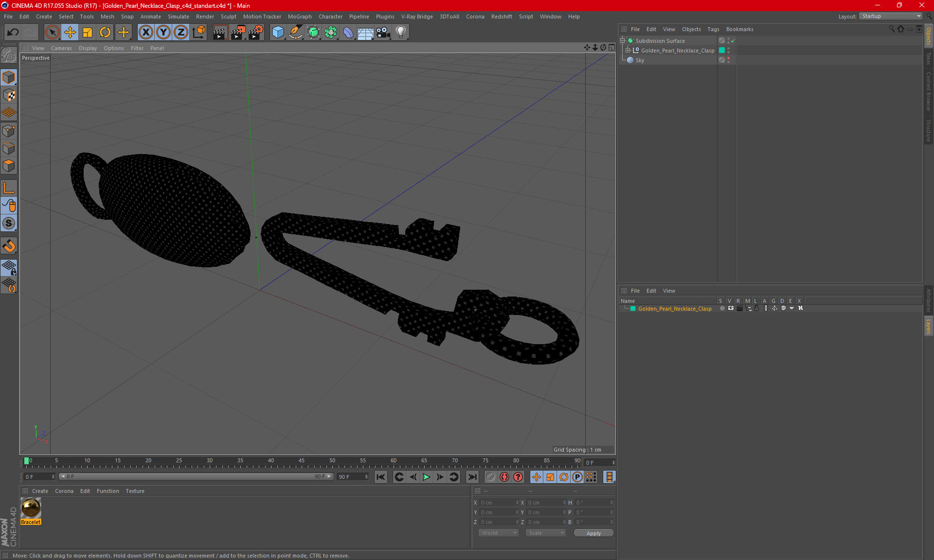The image size is (934, 560).
Task: Open the Object Manager Tags menu
Action: [713, 29]
